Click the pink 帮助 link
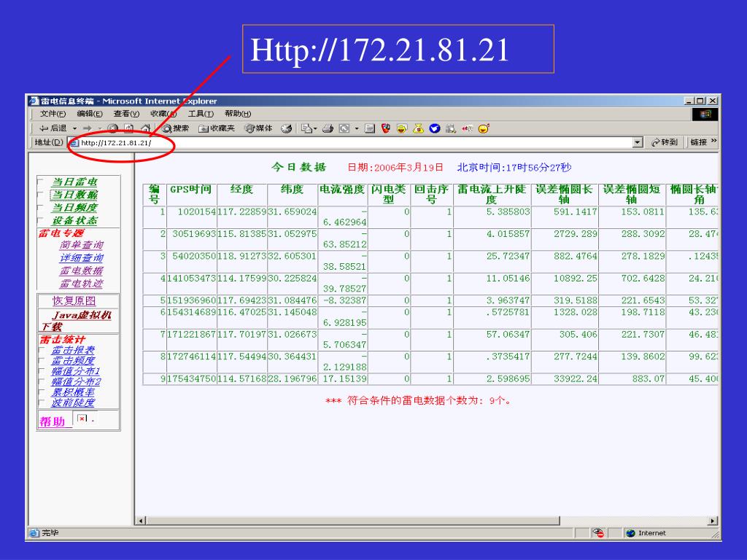Viewport: 747px width, 560px height. (53, 421)
